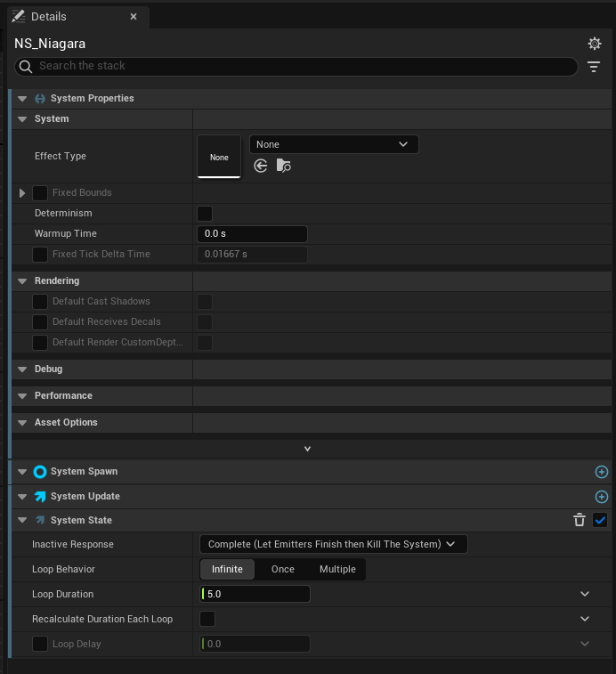The width and height of the screenshot is (616, 674).
Task: Click the Fixed Tick Delta Time value field
Action: pyautogui.click(x=252, y=255)
